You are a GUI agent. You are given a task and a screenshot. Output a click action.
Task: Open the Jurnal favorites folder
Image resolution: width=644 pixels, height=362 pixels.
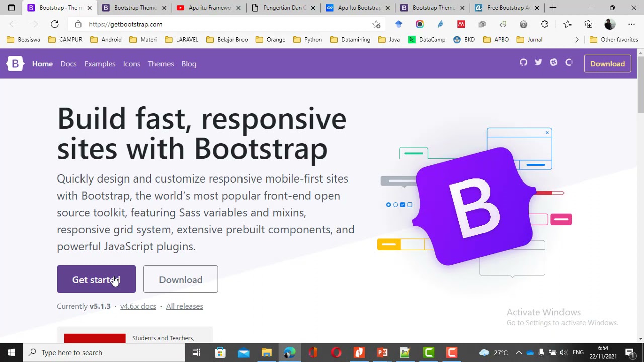pos(529,39)
